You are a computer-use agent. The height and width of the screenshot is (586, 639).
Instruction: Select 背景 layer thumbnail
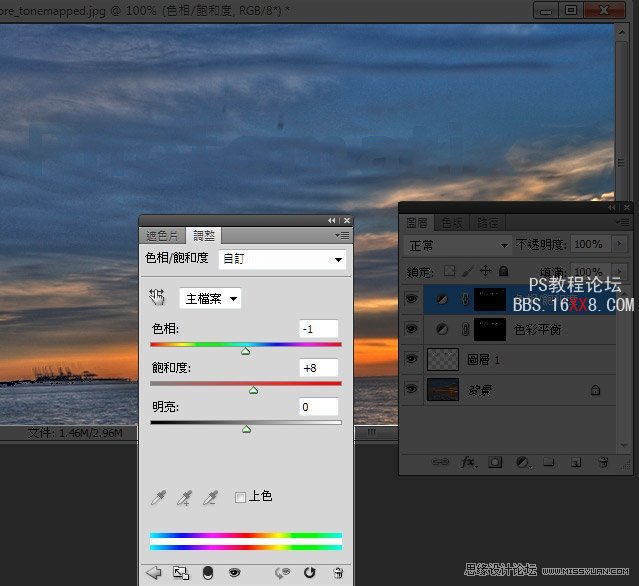point(443,390)
